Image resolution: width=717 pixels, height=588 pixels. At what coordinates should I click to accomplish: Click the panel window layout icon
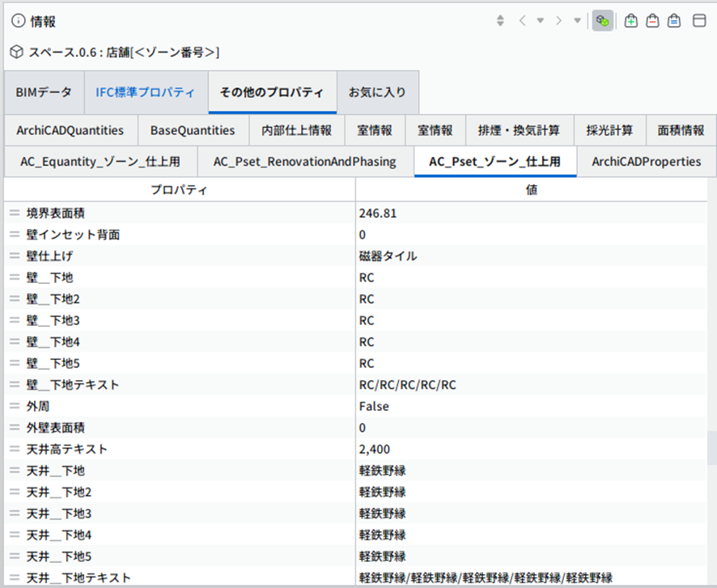pyautogui.click(x=699, y=20)
